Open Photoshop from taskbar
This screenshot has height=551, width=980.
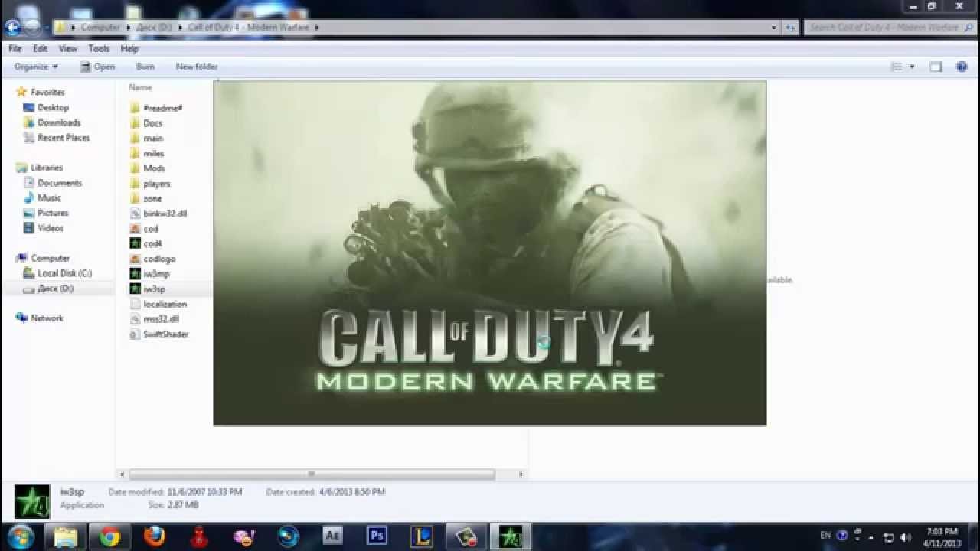[377, 536]
